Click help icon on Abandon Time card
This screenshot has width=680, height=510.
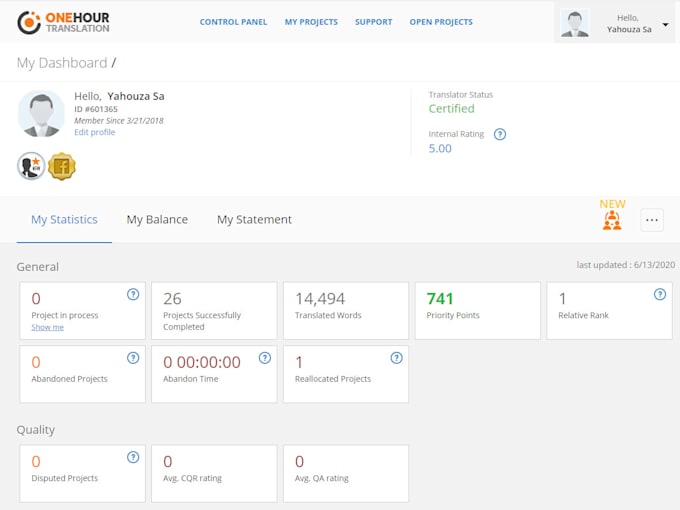click(265, 357)
